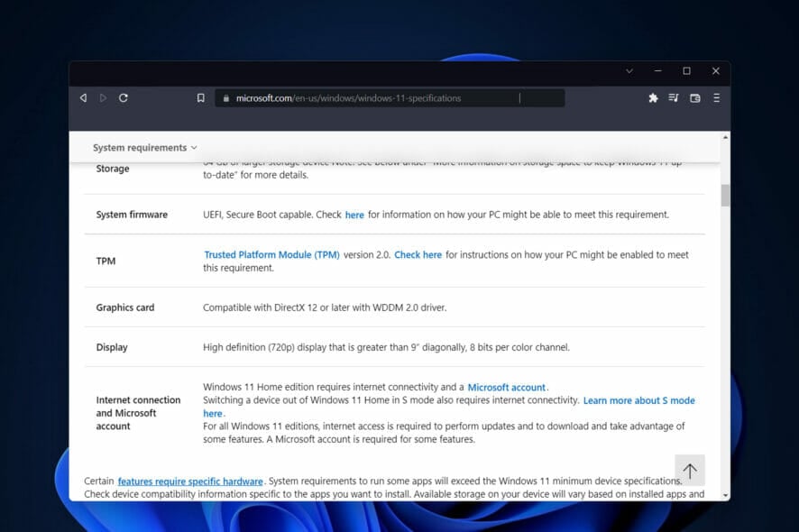799x532 pixels.
Task: Open the browser extensions puzzle icon
Action: (x=653, y=97)
